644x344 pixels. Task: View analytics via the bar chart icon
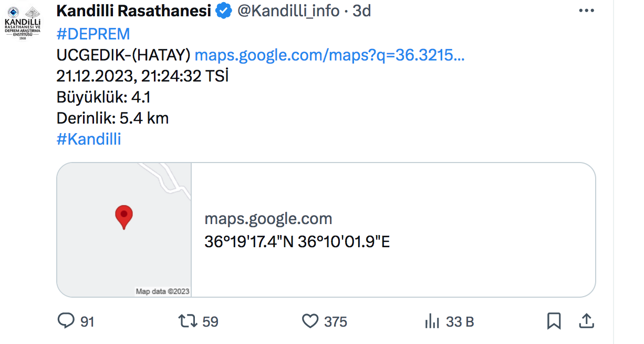(432, 321)
